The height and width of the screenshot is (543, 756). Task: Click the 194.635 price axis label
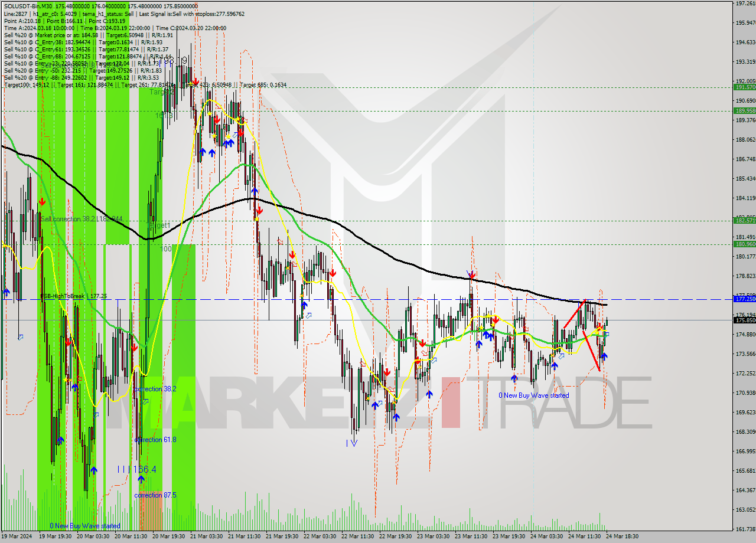coord(746,42)
